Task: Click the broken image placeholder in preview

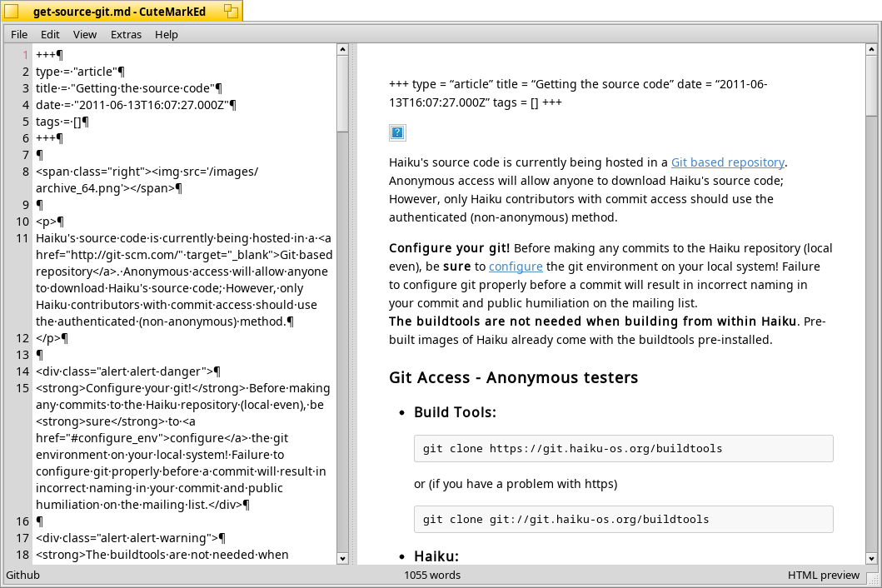Action: coord(397,132)
